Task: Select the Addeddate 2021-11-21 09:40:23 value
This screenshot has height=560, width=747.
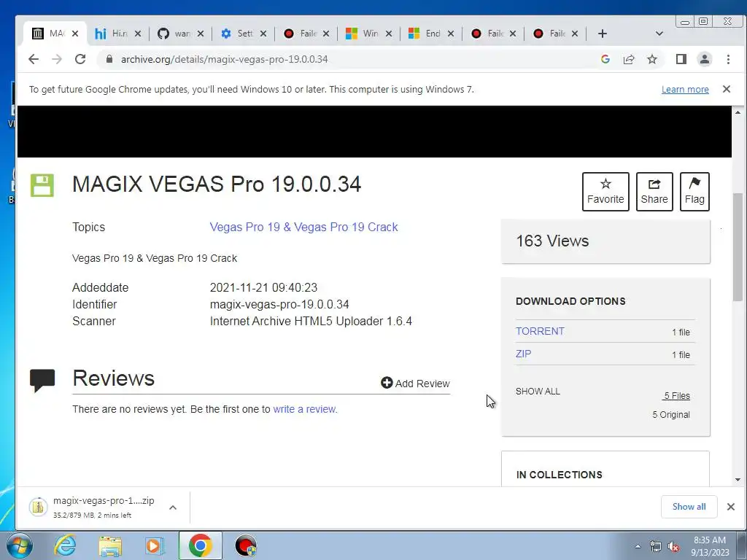Action: [x=263, y=287]
